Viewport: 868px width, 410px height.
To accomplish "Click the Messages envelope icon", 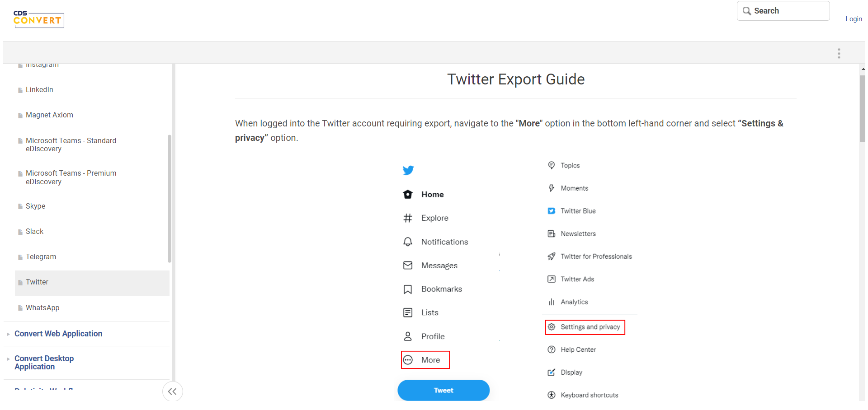I will tap(408, 266).
